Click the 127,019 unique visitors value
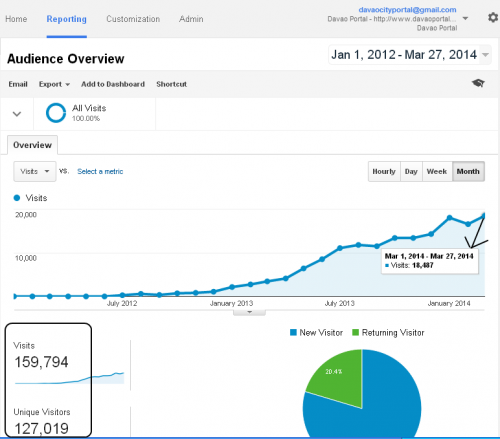 pos(41,429)
